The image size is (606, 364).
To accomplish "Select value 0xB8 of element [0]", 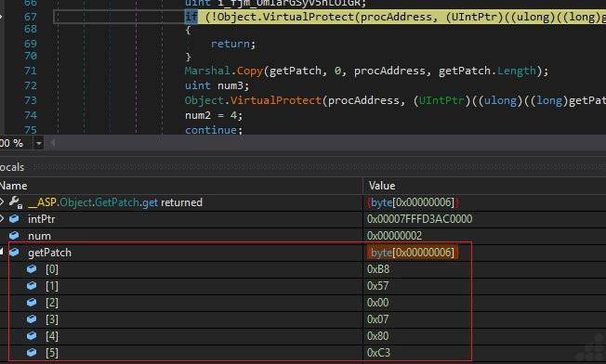I will 378,269.
